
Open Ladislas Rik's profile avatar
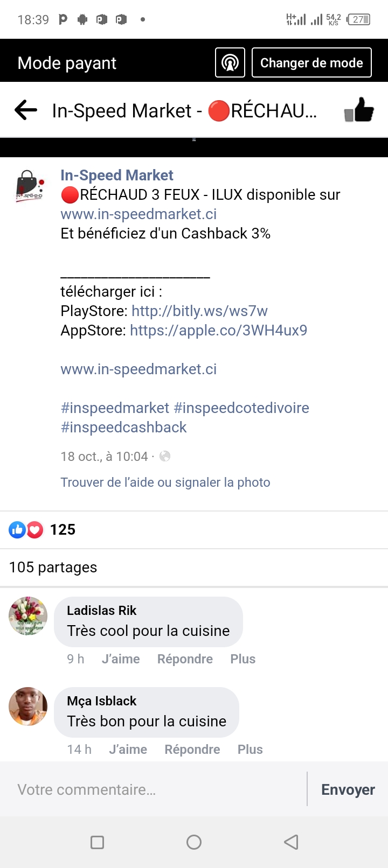click(28, 616)
